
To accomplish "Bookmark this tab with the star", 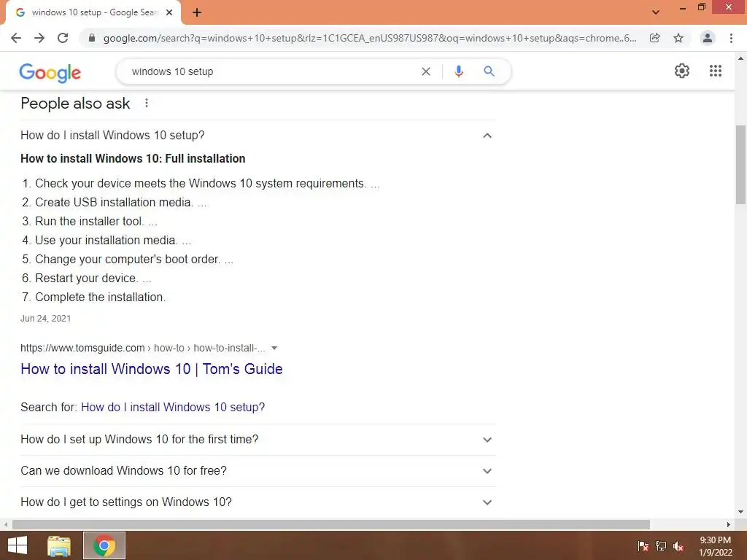I will pyautogui.click(x=678, y=38).
